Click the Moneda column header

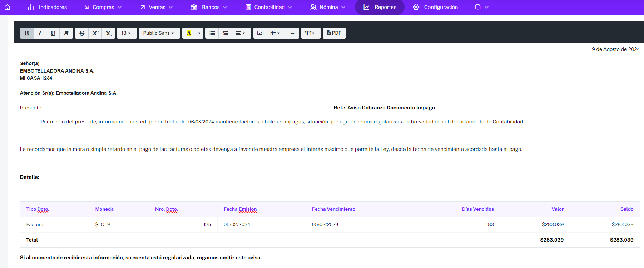click(104, 209)
